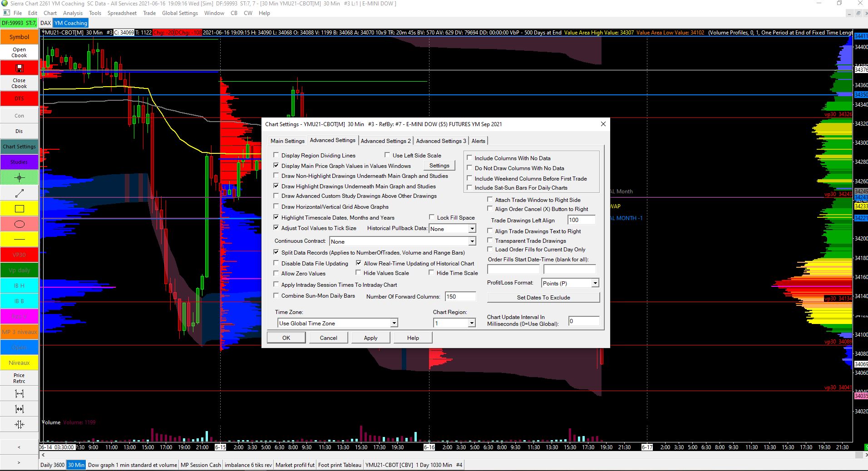Screen dimensions: 868x471
Task: Click the Number Of Forward Columns field
Action: pos(460,296)
